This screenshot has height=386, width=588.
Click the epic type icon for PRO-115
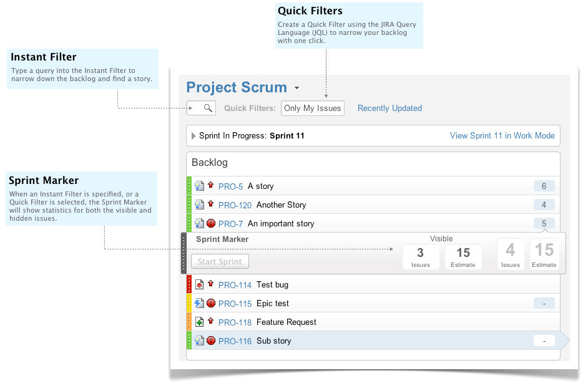pyautogui.click(x=200, y=304)
